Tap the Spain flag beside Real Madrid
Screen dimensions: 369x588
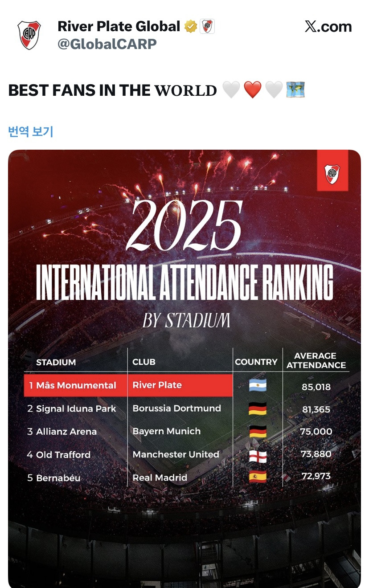pyautogui.click(x=258, y=478)
